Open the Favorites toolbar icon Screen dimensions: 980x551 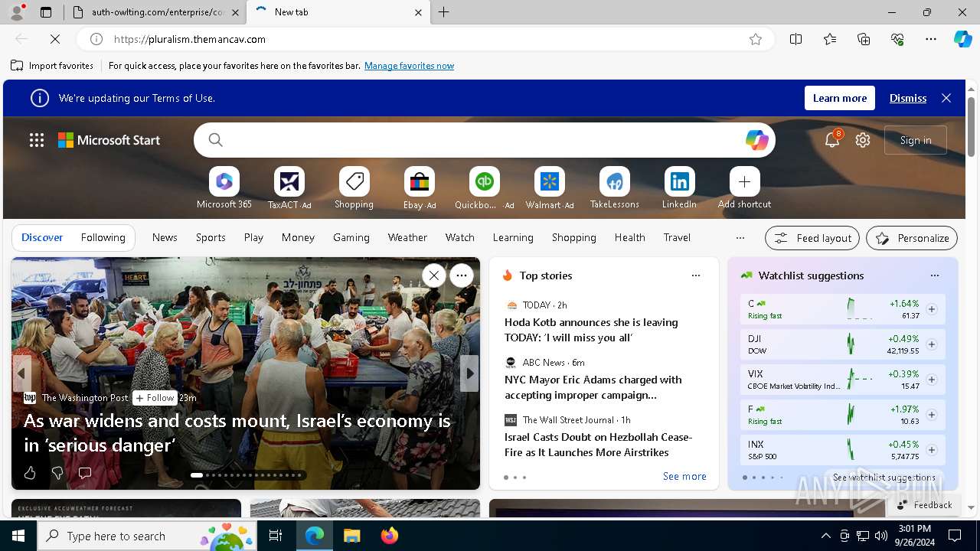click(x=830, y=39)
